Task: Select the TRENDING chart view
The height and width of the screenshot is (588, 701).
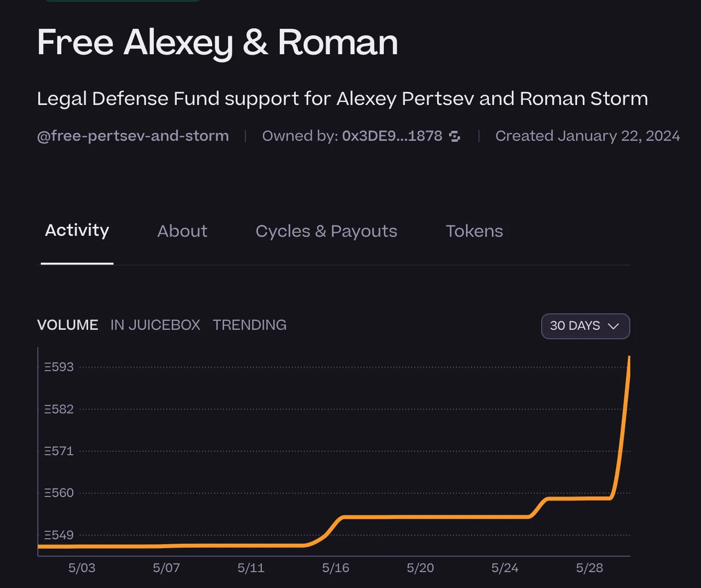Action: coord(249,325)
